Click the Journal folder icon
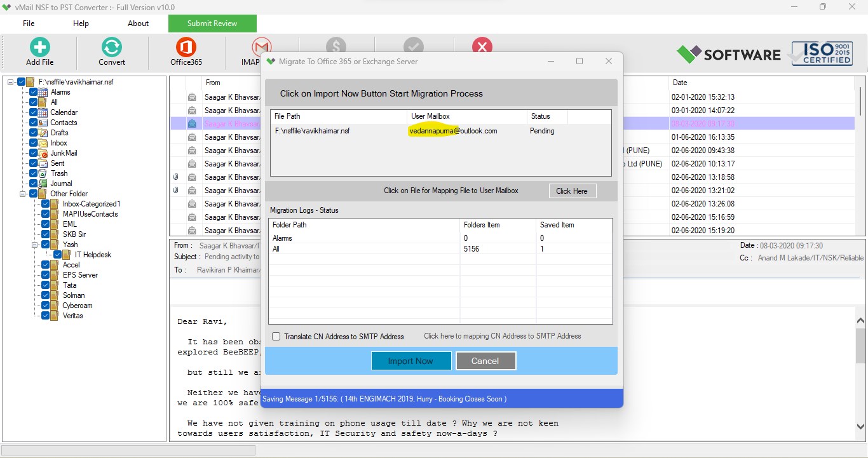Image resolution: width=868 pixels, height=458 pixels. 43,184
